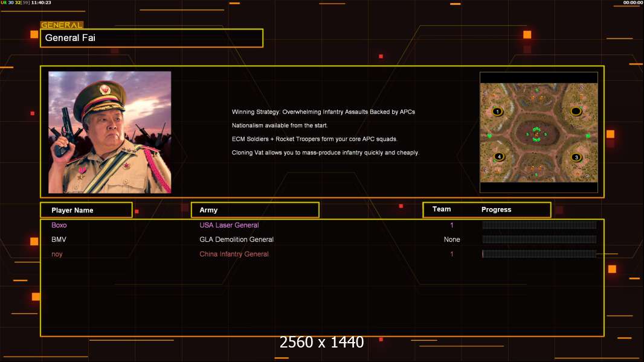Viewport: 644px width, 362px height.
Task: Click the timer in the top-right corner
Action: point(633,2)
